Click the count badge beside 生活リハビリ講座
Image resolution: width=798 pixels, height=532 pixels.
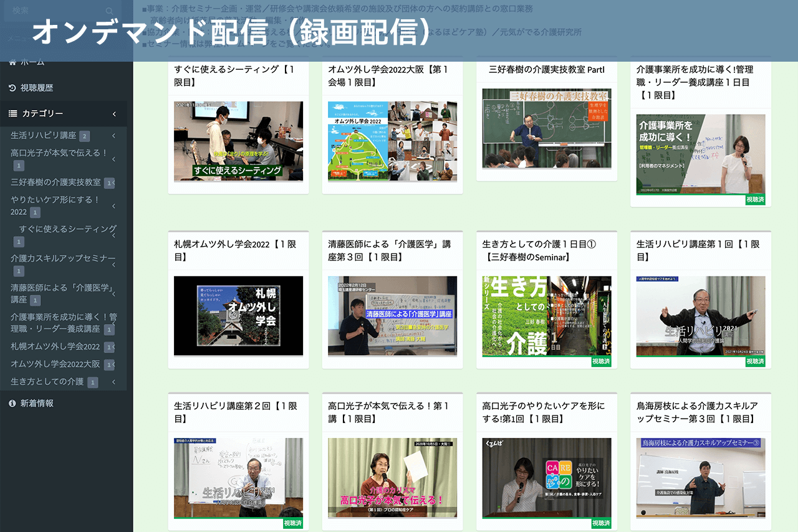pyautogui.click(x=84, y=136)
